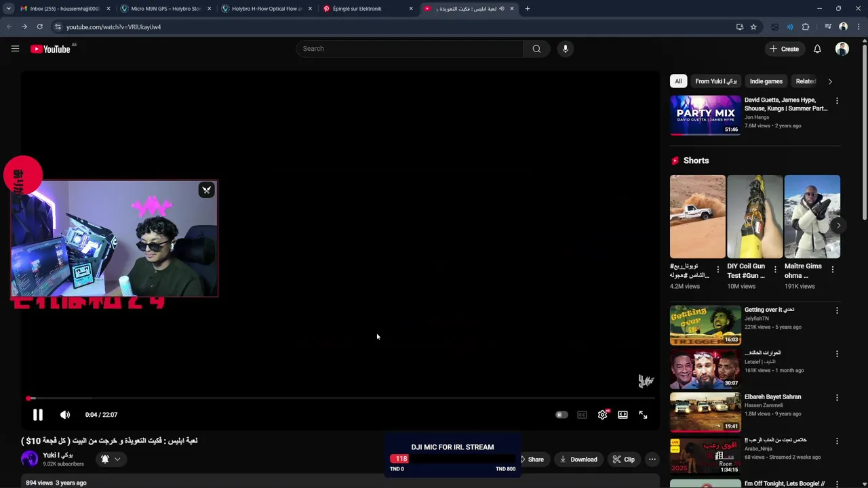Image resolution: width=868 pixels, height=488 pixels.
Task: Expand the notification bell dropdown for channel
Action: (111, 459)
